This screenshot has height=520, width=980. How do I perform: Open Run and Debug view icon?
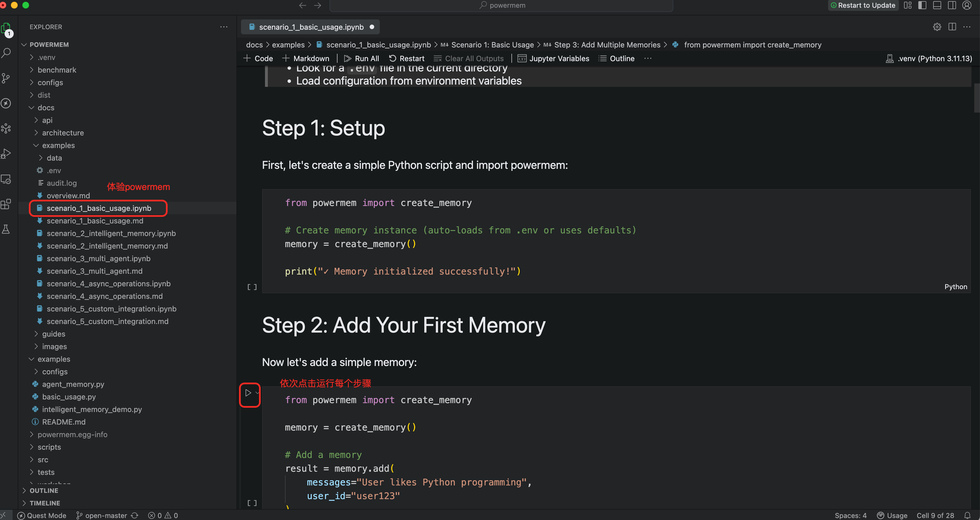tap(6, 153)
